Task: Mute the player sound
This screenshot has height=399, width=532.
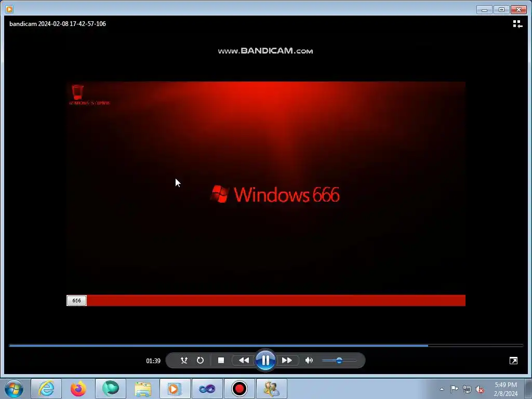Action: coord(309,361)
